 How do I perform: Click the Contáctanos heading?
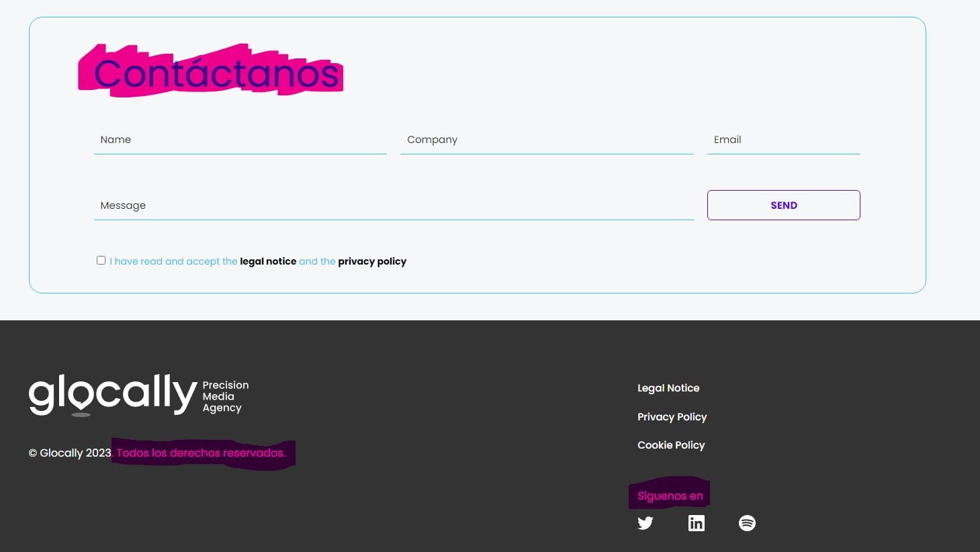[x=216, y=73]
